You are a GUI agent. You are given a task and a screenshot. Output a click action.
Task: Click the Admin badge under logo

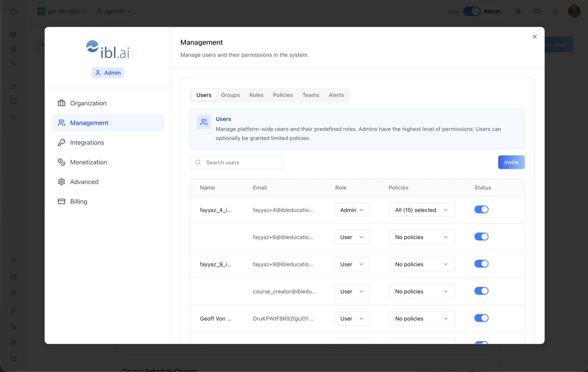(x=108, y=73)
